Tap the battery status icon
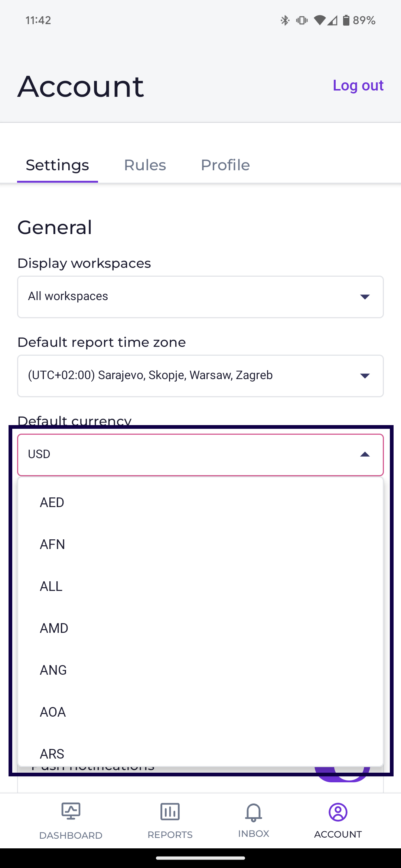 [x=346, y=20]
